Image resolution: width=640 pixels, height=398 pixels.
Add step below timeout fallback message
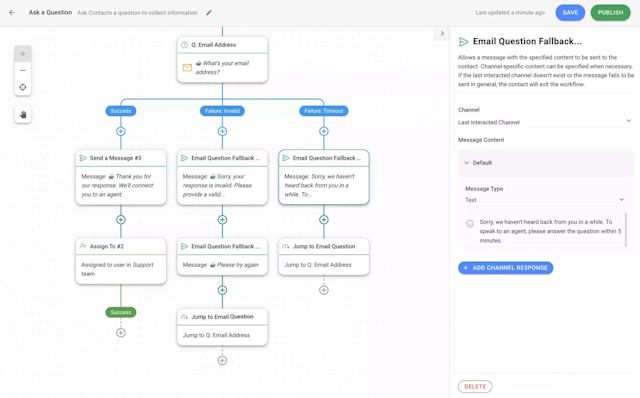[x=324, y=220]
